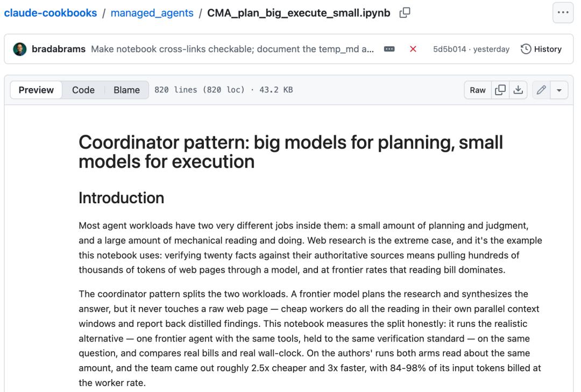Open claude-cookbooks breadcrumb link
The width and height of the screenshot is (581, 392).
(x=51, y=13)
